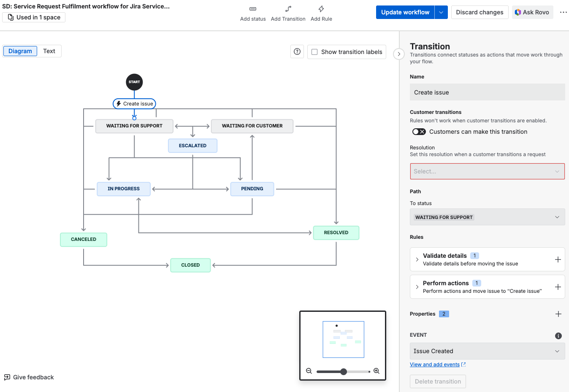Open the more options ellipsis menu
569x392 pixels.
pyautogui.click(x=563, y=12)
